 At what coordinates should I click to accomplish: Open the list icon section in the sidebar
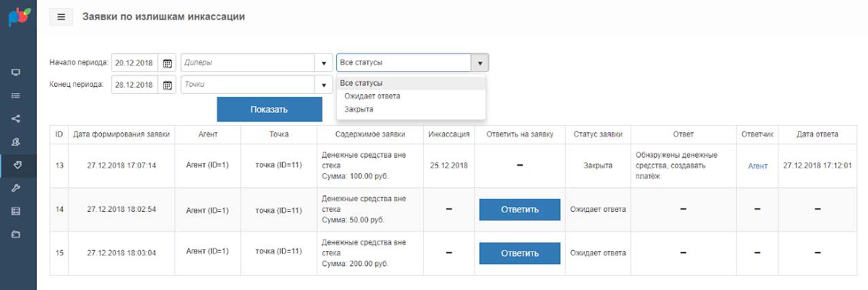[16, 96]
